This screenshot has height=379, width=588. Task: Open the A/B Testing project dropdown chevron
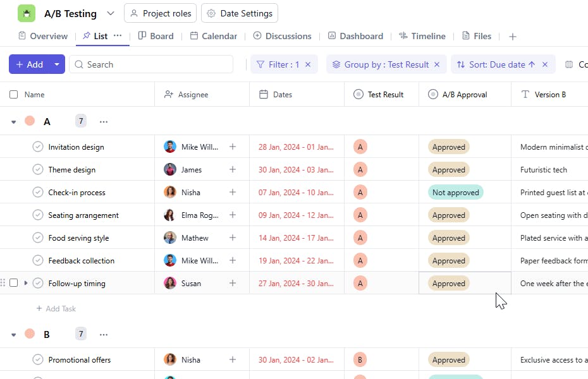[x=111, y=13]
